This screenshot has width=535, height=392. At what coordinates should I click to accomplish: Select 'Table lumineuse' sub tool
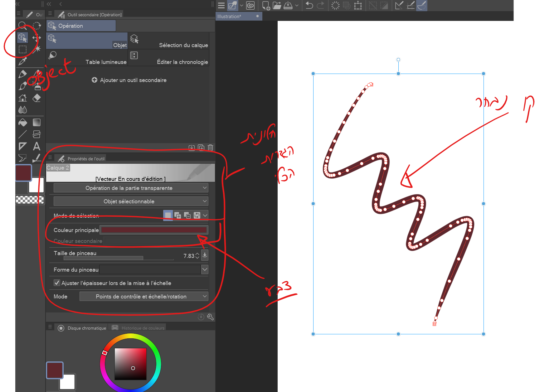tap(87, 58)
